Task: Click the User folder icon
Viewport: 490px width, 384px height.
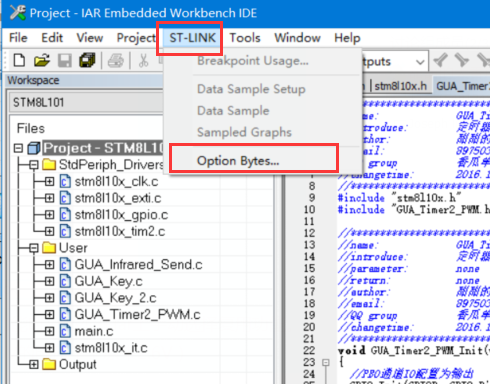Action: (49, 248)
